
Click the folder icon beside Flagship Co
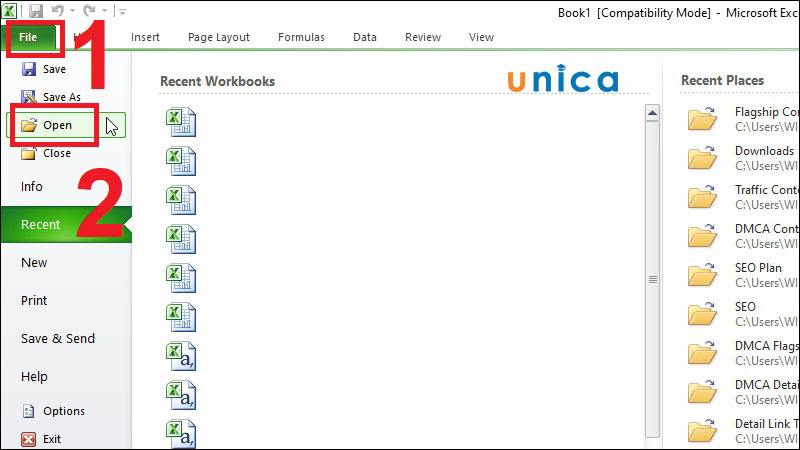point(703,119)
